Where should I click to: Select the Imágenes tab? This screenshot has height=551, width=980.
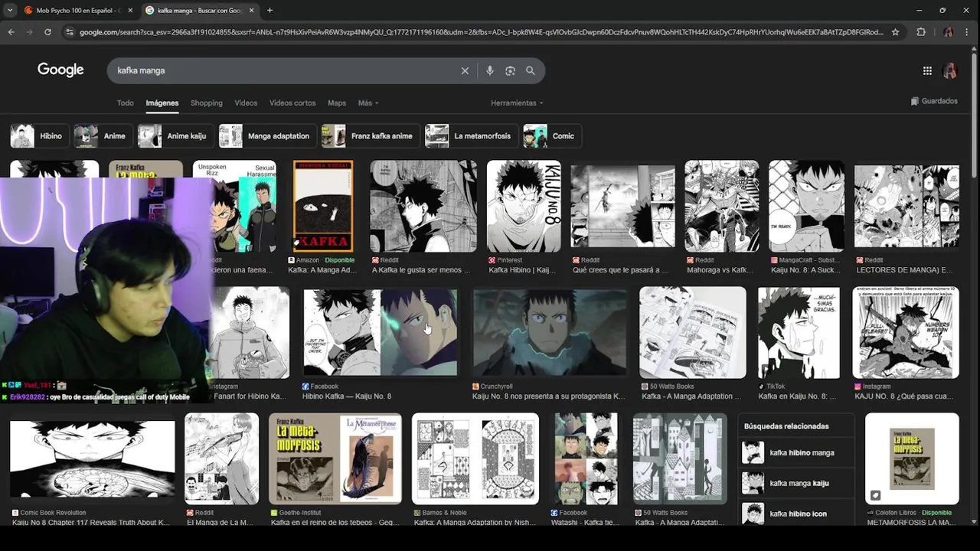[162, 103]
